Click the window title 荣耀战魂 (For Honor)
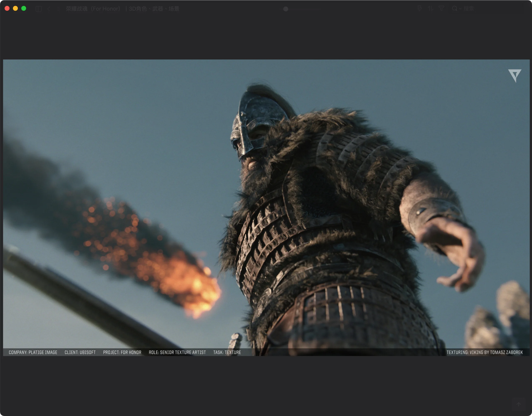The height and width of the screenshot is (416, 532). pos(123,9)
